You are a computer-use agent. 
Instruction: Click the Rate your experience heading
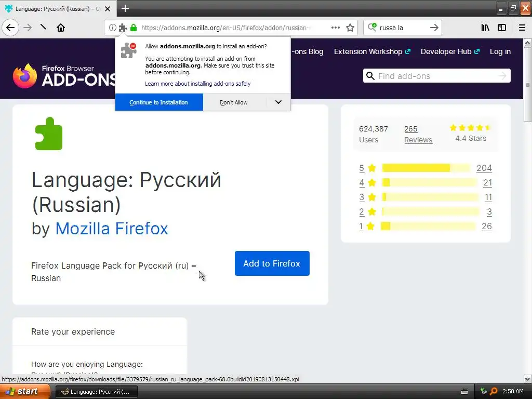click(x=73, y=331)
